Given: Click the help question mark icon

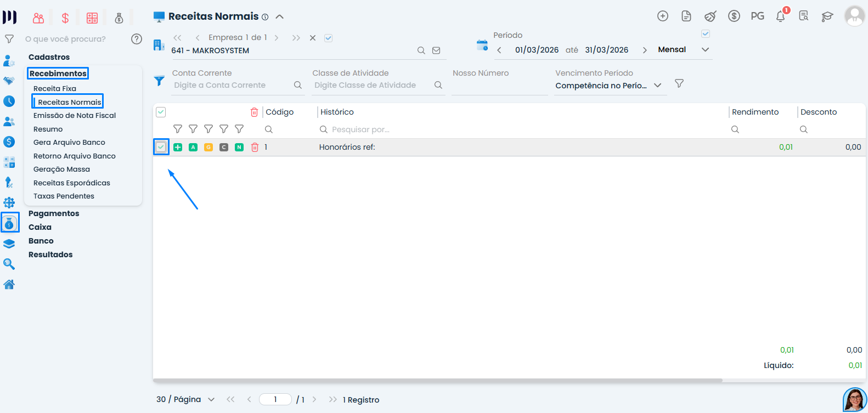Looking at the screenshot, I should click(x=137, y=39).
